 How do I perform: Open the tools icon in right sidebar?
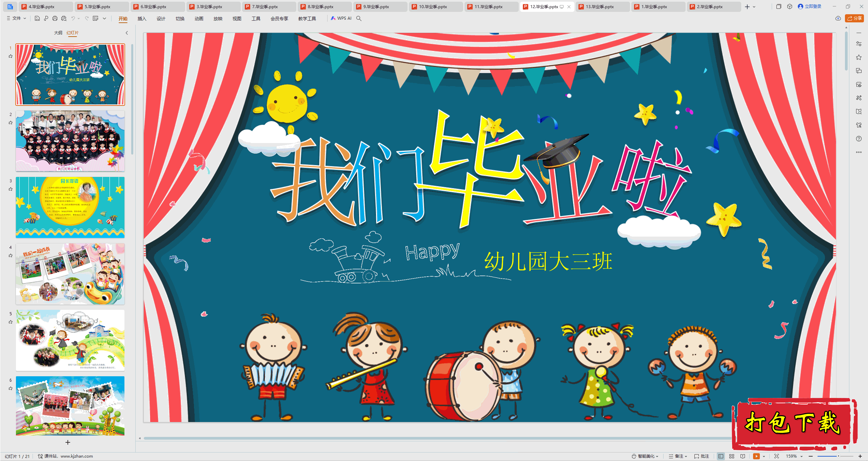click(x=859, y=98)
